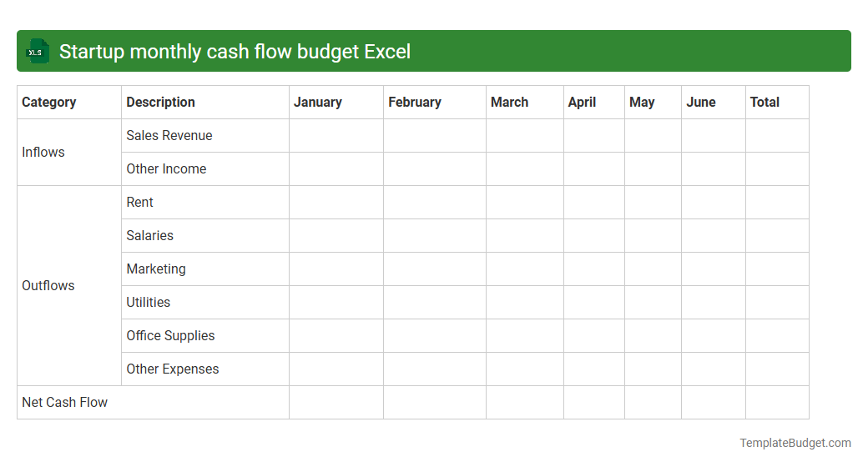
Task: Select the March column header
Action: (x=525, y=103)
